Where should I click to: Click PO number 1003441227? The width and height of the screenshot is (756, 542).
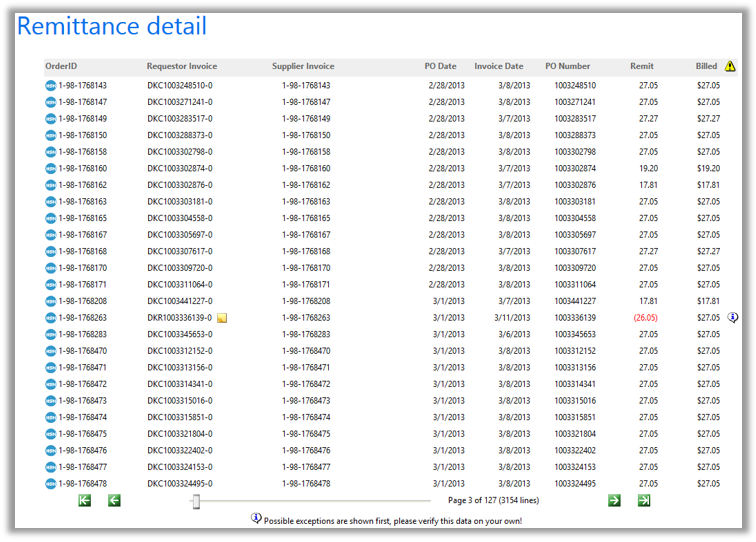575,301
